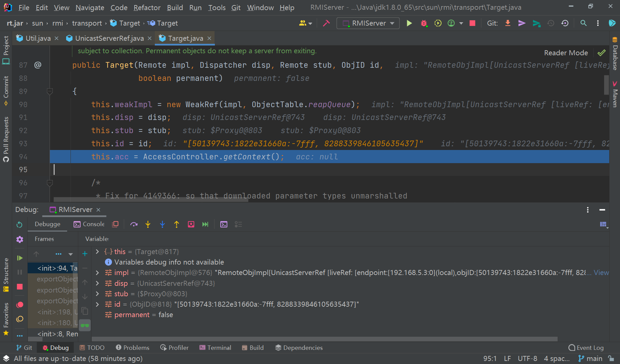
Task: Toggle Mute Breakpoints in debug sidebar
Action: coord(20,319)
